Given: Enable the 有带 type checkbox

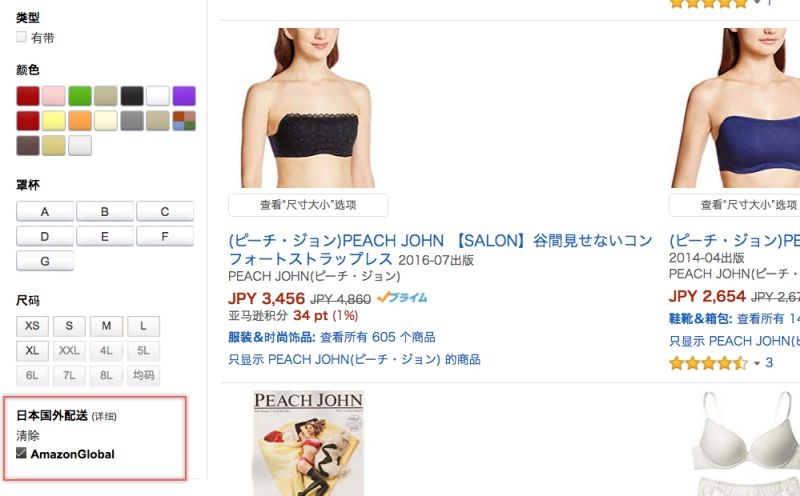Looking at the screenshot, I should point(21,37).
